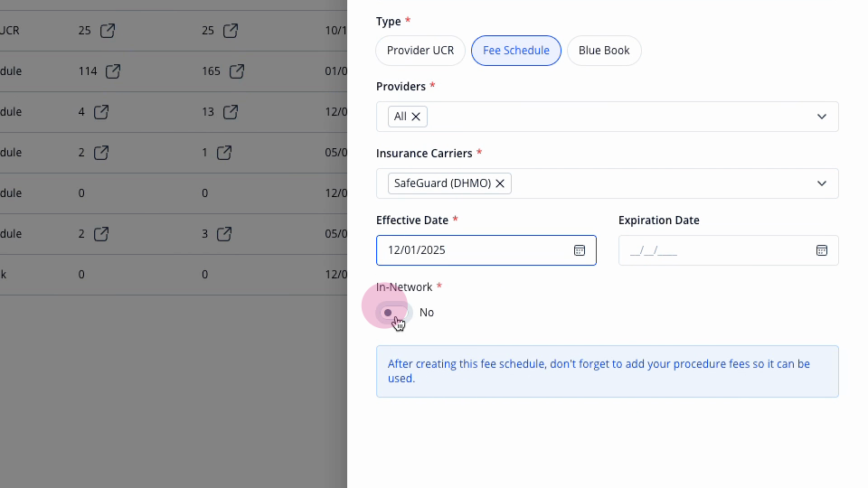The width and height of the screenshot is (868, 488).
Task: Select Provider UCR type
Action: 420,51
